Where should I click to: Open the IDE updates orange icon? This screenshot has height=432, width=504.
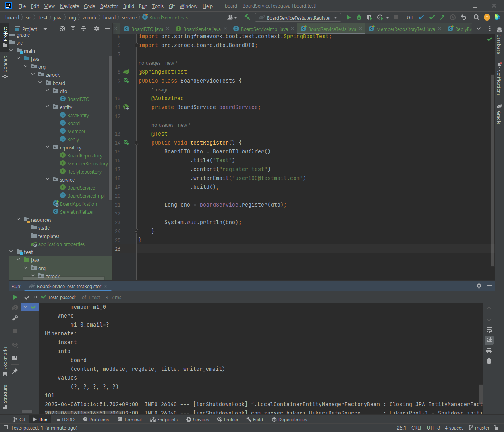coord(487,17)
